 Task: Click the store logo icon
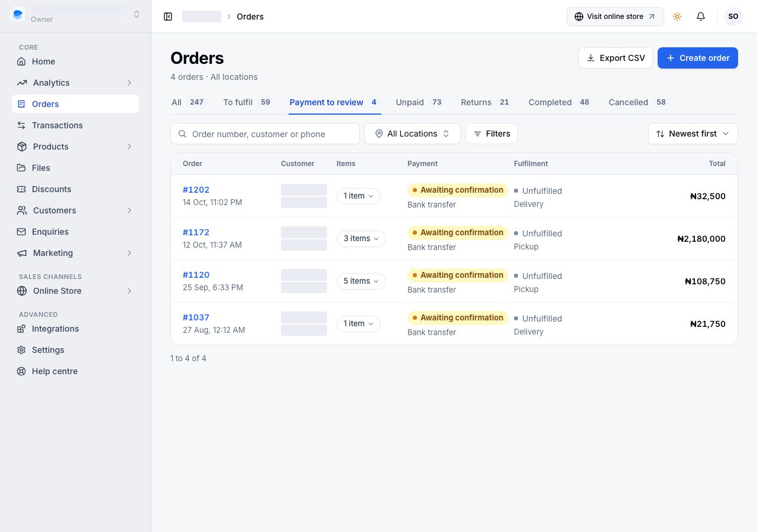18,14
